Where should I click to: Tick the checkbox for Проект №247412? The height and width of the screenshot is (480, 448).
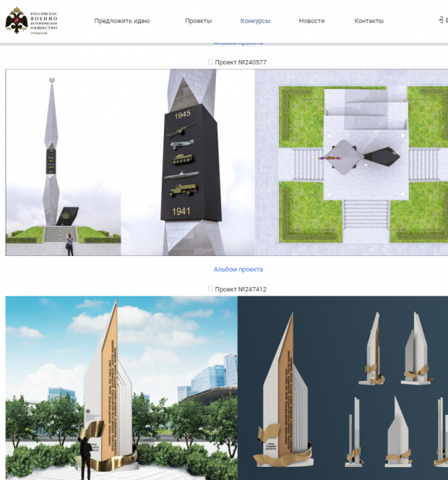(x=210, y=289)
